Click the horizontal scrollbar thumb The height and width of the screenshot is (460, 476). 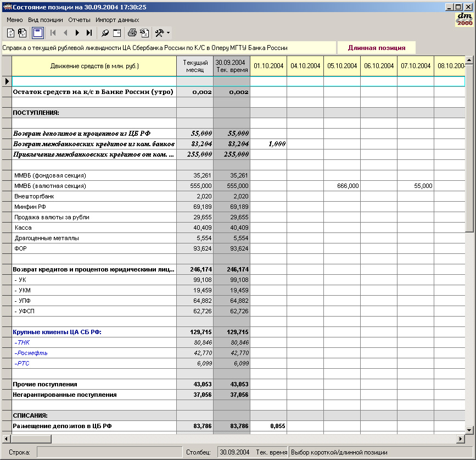pyautogui.click(x=31, y=439)
